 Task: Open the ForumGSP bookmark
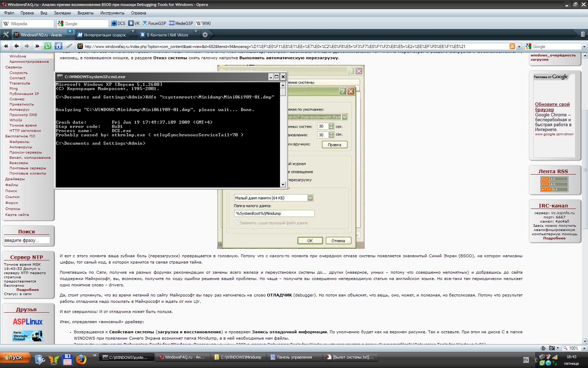154,23
